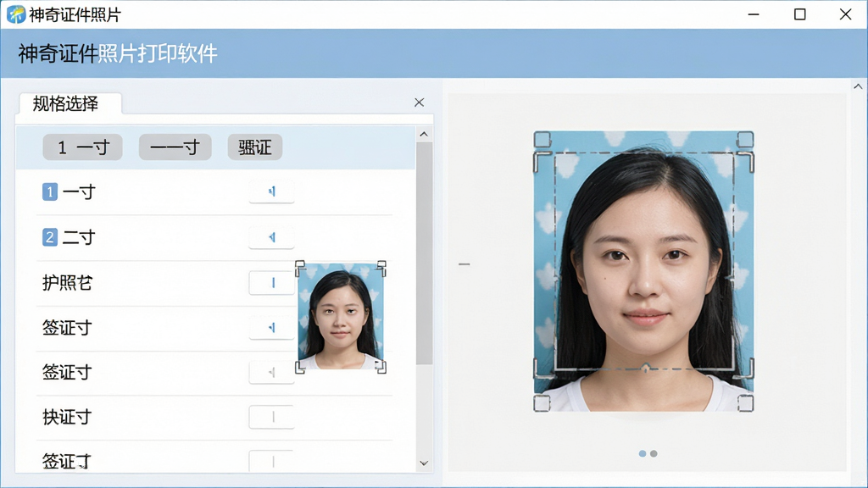Click the spec list scroll-up arrow
The width and height of the screenshot is (868, 488).
click(x=424, y=135)
